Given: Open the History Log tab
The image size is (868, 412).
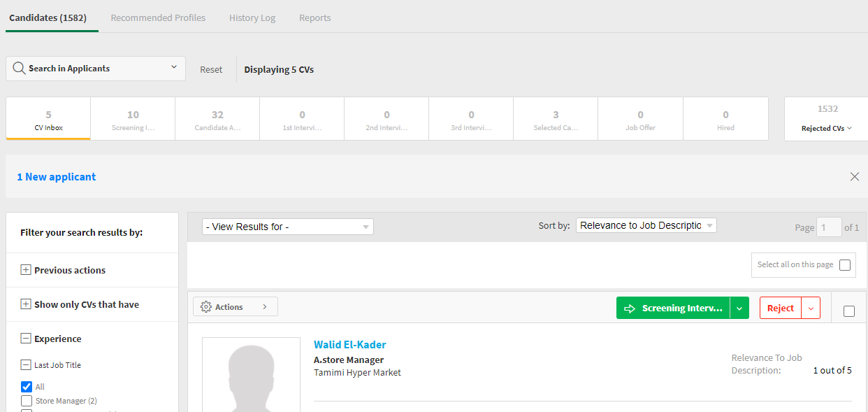Looking at the screenshot, I should click(252, 18).
